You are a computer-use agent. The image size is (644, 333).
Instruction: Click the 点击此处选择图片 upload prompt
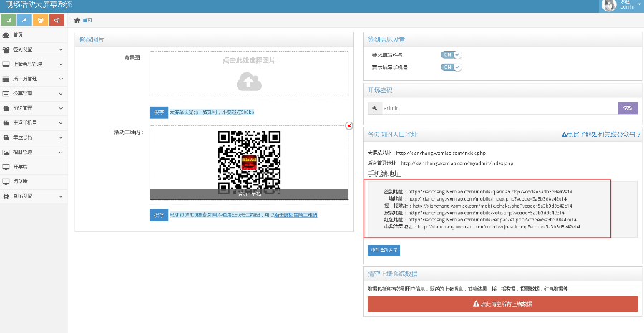pos(249,60)
